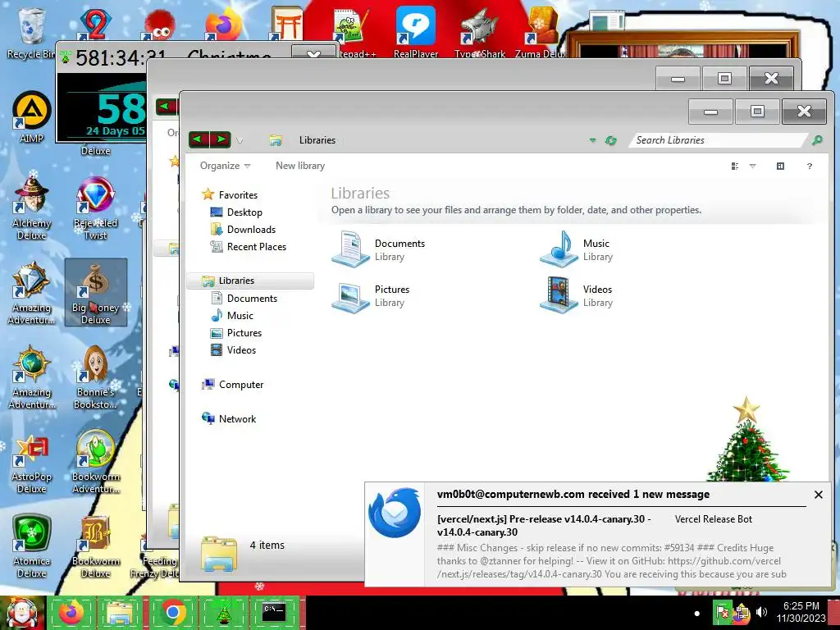This screenshot has width=840, height=630.
Task: Click the Thunderbird icon in the notification
Action: pos(395,512)
